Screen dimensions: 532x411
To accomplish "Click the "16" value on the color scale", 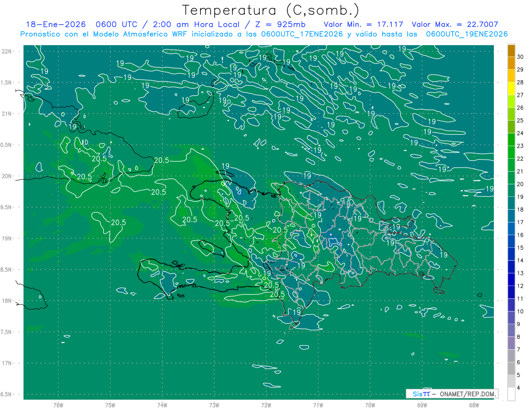I will (520, 235).
